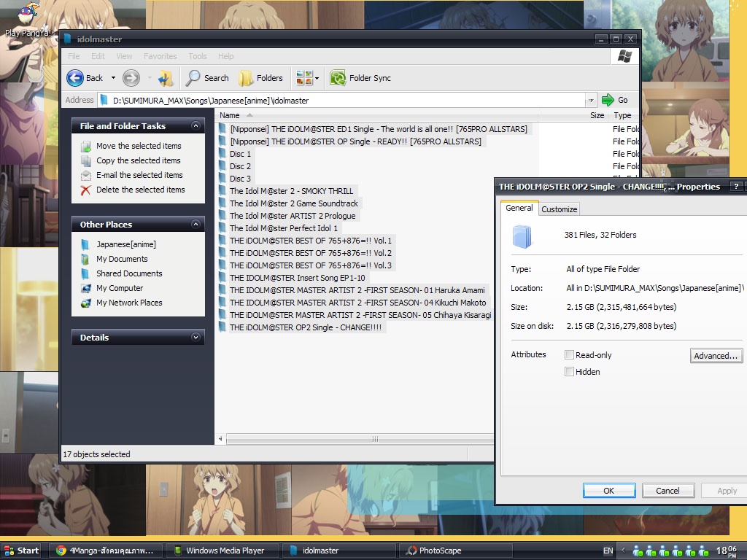Click folder icon beside SMOKY THRILL
The image size is (747, 560).
point(222,191)
